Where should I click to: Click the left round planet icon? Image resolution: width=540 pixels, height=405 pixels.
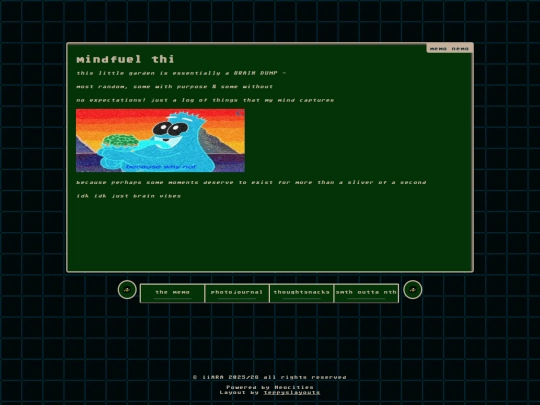(127, 290)
